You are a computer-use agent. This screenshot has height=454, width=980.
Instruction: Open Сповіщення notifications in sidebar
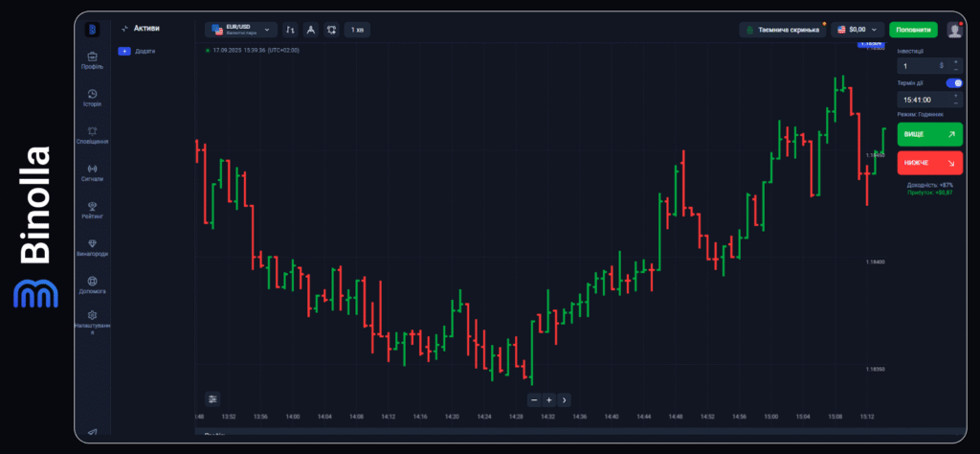92,132
